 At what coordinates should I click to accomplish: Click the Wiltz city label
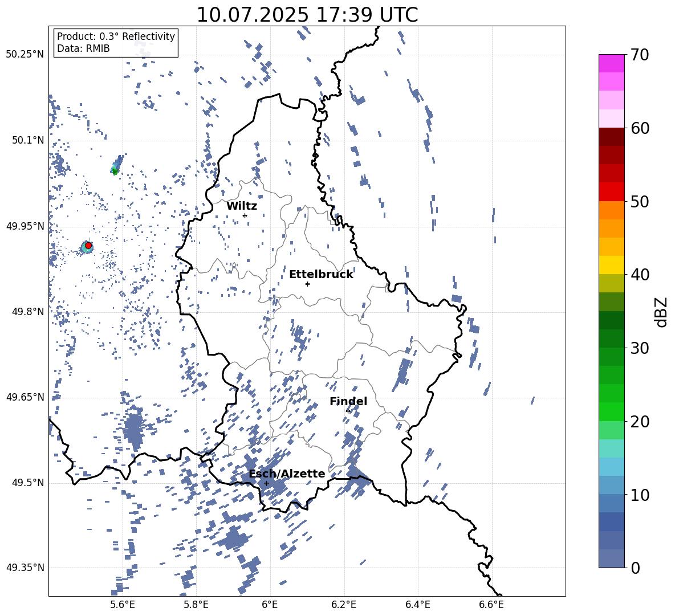(x=242, y=206)
